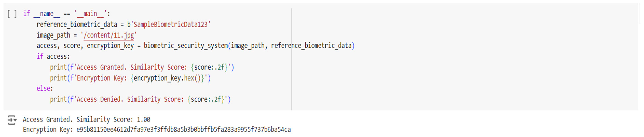Click the score variable in assignment line
The width and height of the screenshot is (644, 137).
[72, 46]
